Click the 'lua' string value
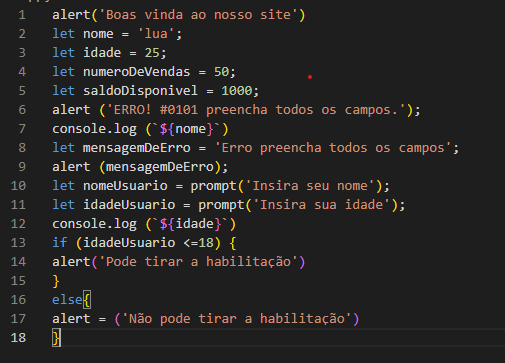The width and height of the screenshot is (505, 363). click(x=156, y=34)
